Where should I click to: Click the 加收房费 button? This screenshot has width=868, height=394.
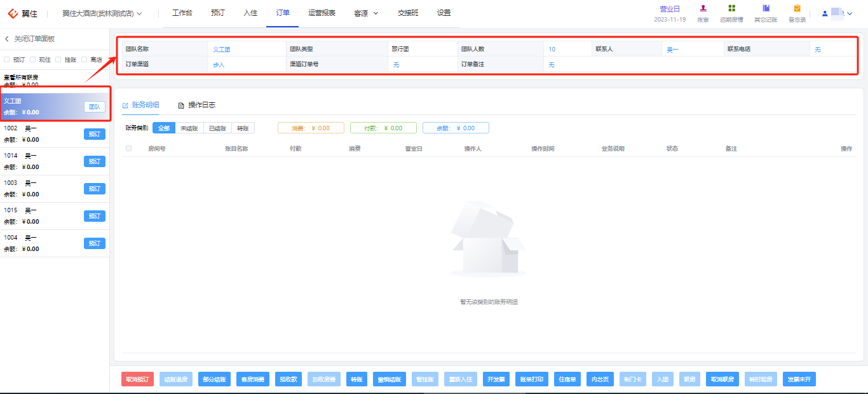click(x=324, y=379)
